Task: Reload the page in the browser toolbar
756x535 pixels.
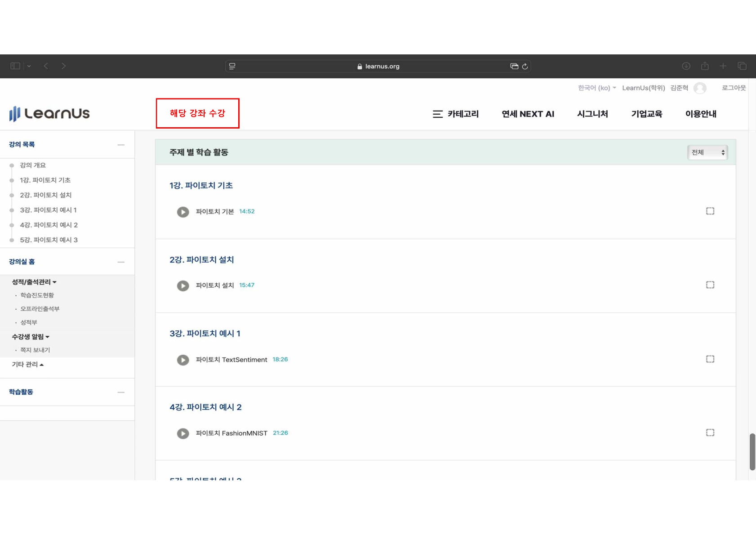Action: click(525, 66)
